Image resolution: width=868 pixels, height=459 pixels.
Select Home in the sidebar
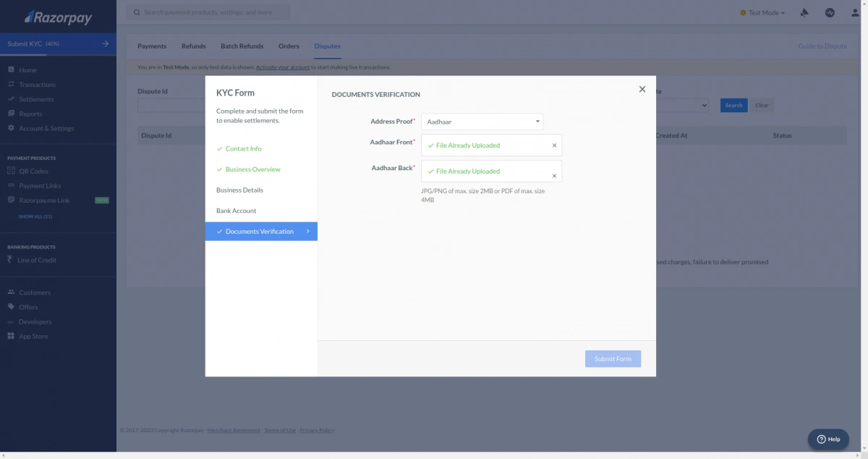[x=29, y=70]
